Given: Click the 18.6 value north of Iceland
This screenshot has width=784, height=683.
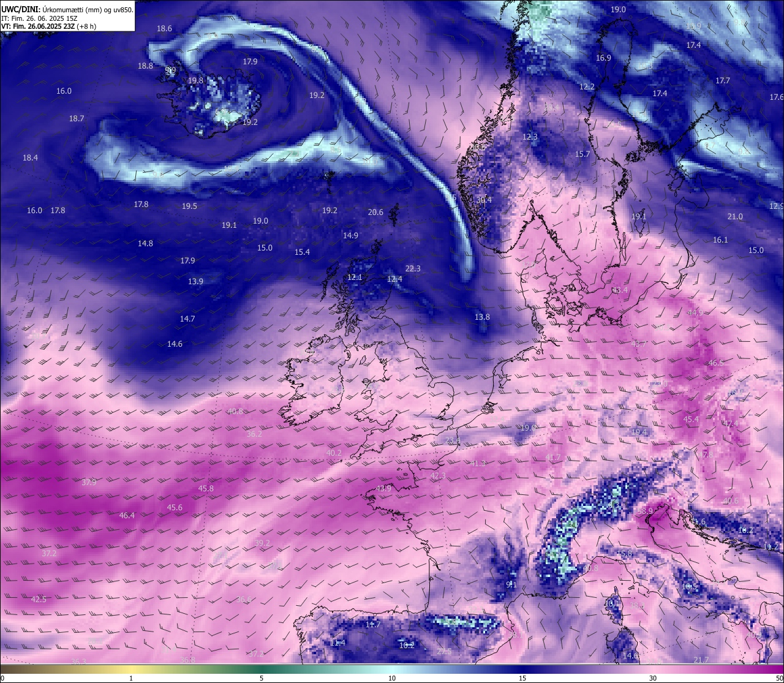Looking at the screenshot, I should click(164, 28).
